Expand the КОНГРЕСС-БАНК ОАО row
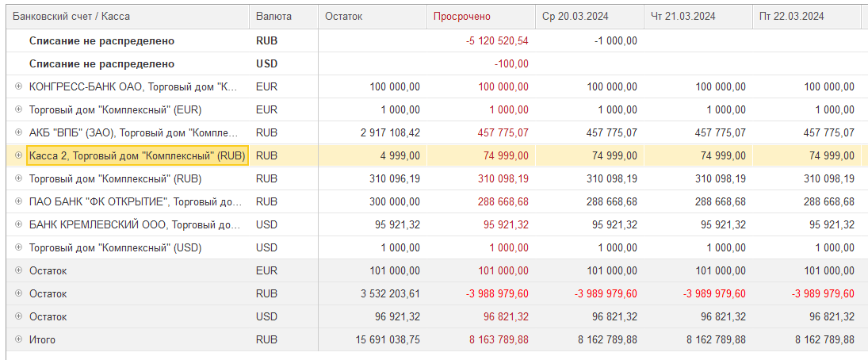 coord(18,86)
